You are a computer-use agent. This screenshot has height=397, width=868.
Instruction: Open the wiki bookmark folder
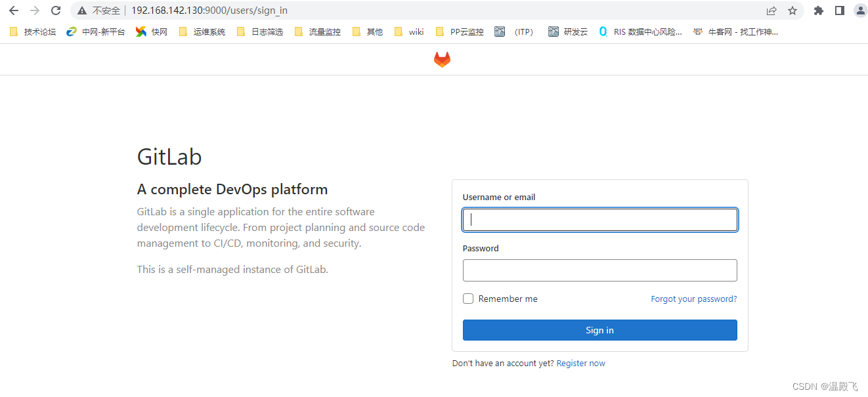pos(409,31)
